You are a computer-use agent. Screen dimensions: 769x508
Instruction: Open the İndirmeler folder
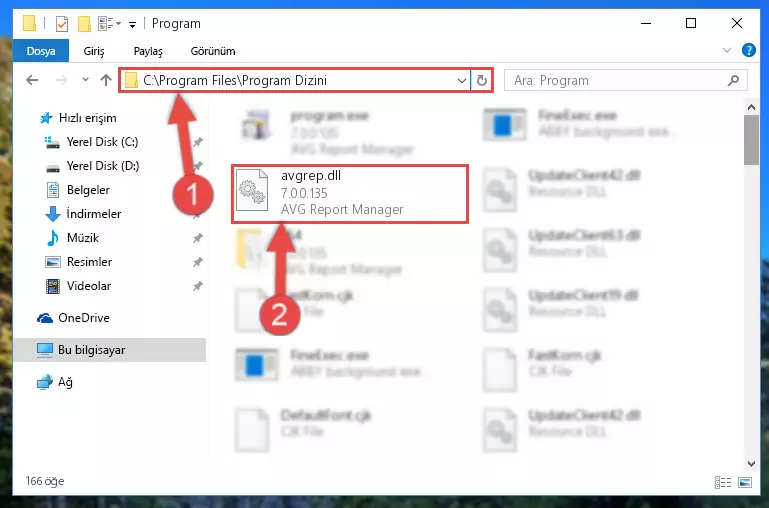(x=94, y=214)
